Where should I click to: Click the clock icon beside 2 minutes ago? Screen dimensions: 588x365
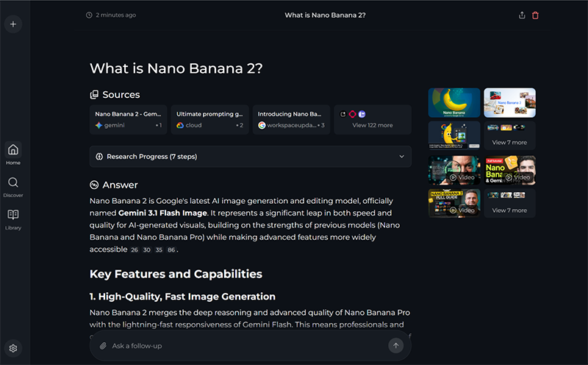(89, 15)
